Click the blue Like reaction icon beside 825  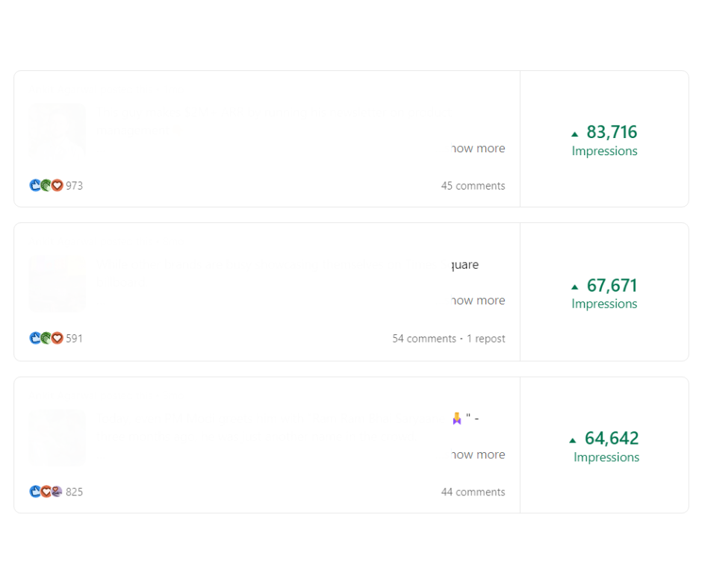click(35, 492)
